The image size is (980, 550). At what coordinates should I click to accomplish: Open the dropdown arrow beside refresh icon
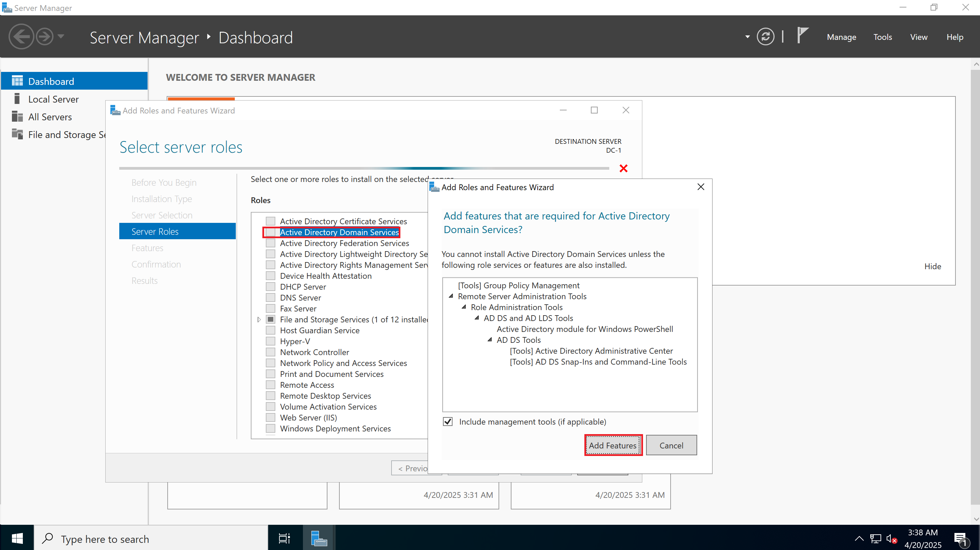point(747,37)
